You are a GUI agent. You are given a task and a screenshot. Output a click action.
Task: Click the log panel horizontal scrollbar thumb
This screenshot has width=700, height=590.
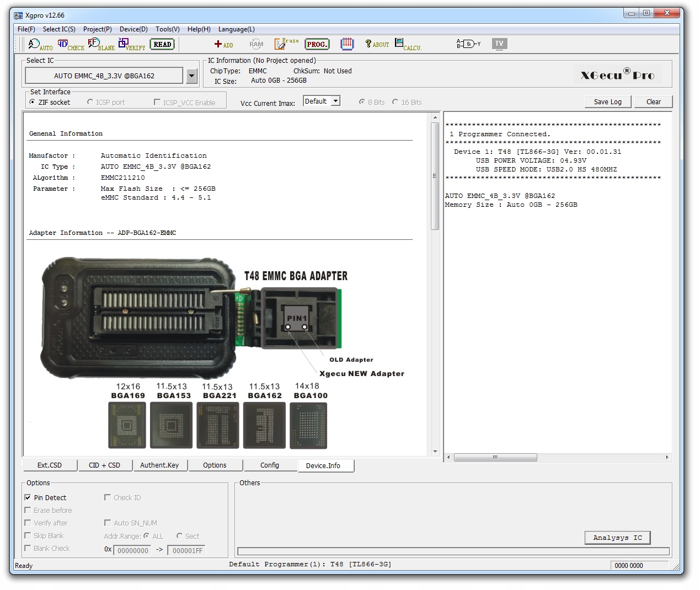pos(495,457)
